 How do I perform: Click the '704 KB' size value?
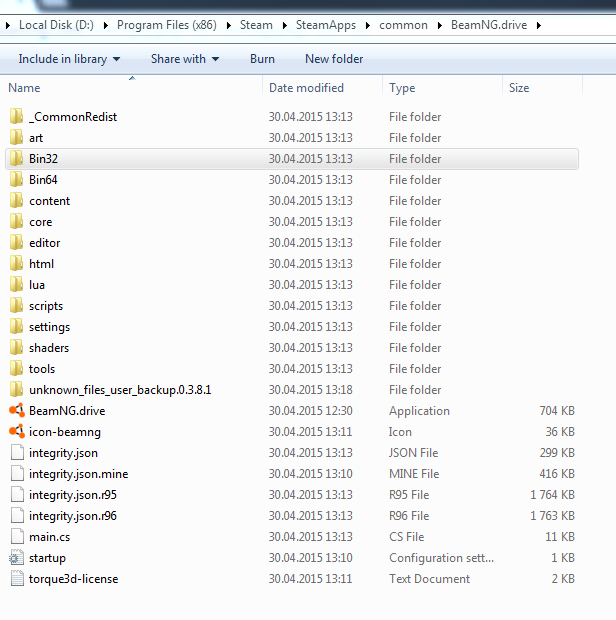pyautogui.click(x=557, y=410)
